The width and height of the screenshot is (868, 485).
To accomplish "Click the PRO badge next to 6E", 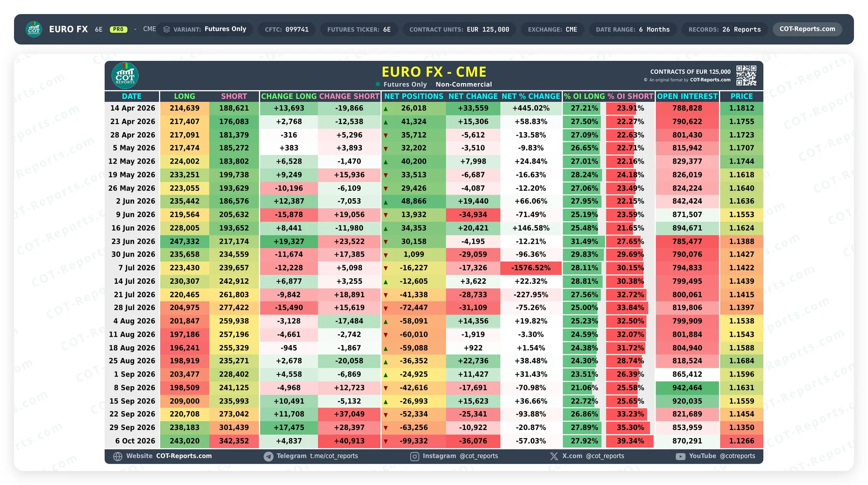I will coord(118,29).
